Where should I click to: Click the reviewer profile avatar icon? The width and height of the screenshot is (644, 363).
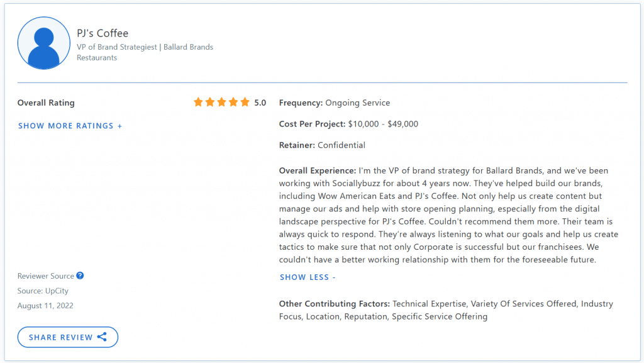coord(44,43)
